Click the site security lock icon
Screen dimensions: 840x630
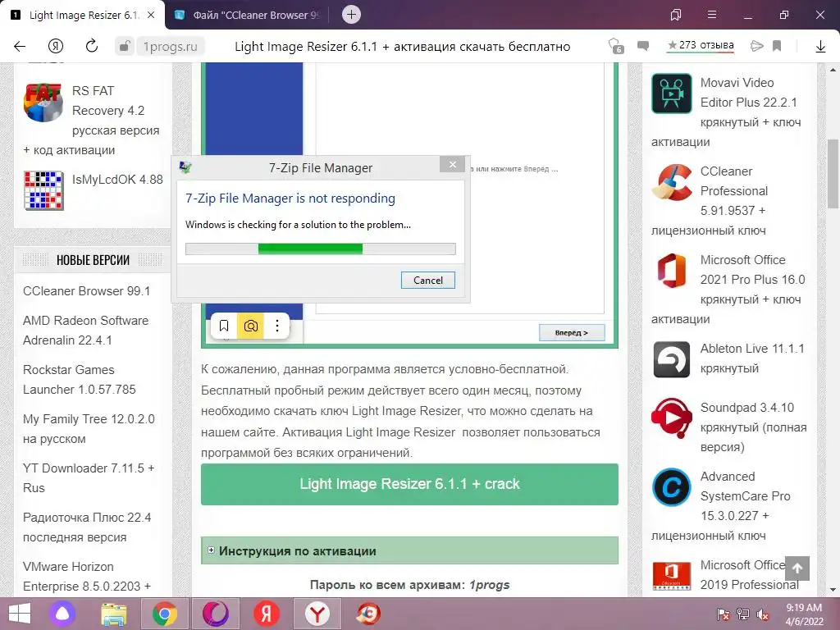124,47
